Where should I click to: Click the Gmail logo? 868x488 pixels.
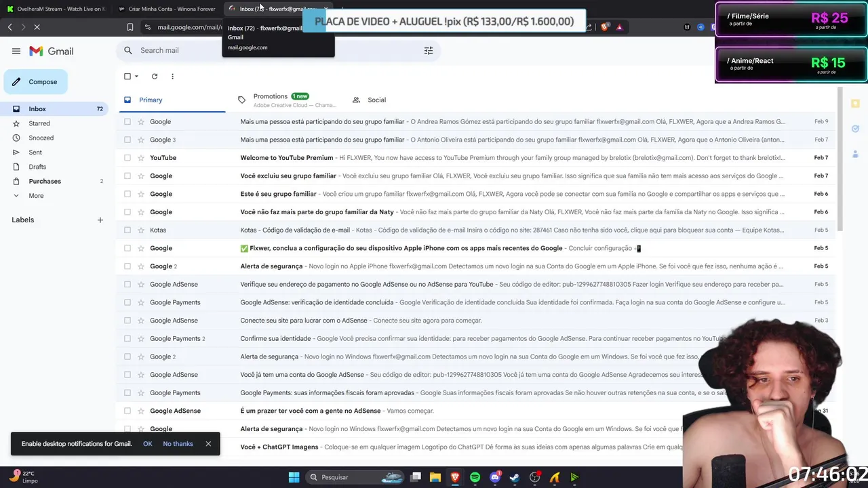coord(52,51)
